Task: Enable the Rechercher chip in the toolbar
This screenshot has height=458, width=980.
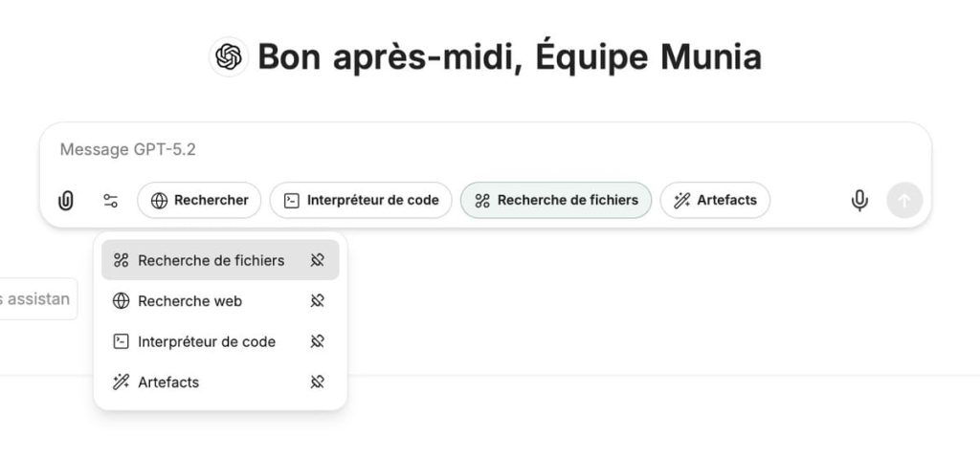Action: point(199,201)
